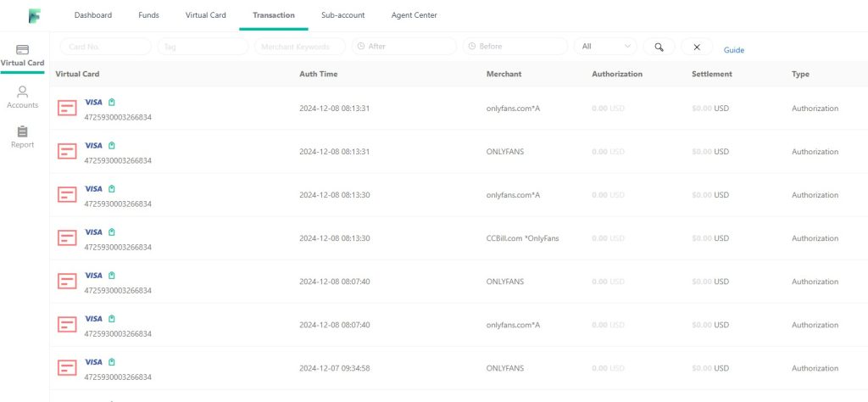Click the Type column header
868x402 pixels.
tap(800, 74)
